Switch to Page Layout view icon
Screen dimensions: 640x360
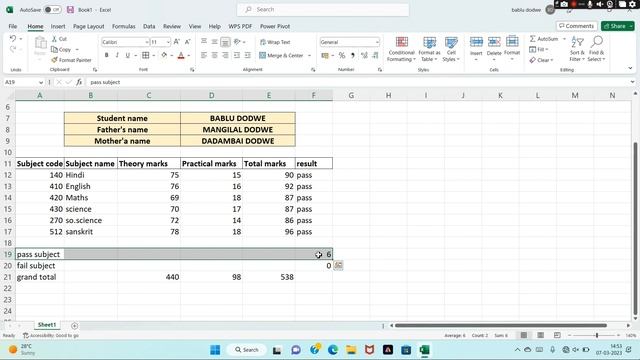click(x=540, y=335)
